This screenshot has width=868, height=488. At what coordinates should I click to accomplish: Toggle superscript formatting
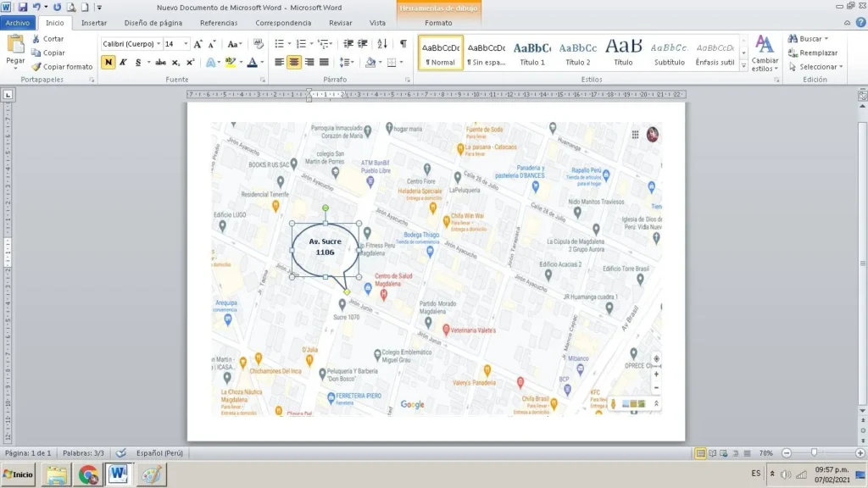coord(190,62)
